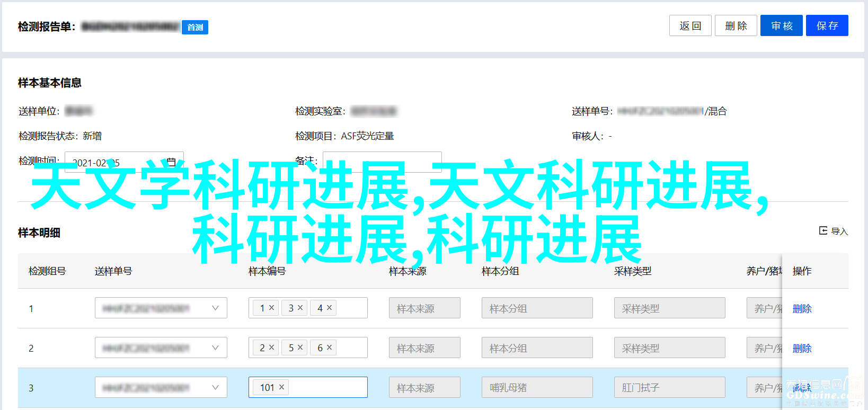Remove sample tag 2 in row 2
This screenshot has width=868, height=410.
[272, 347]
